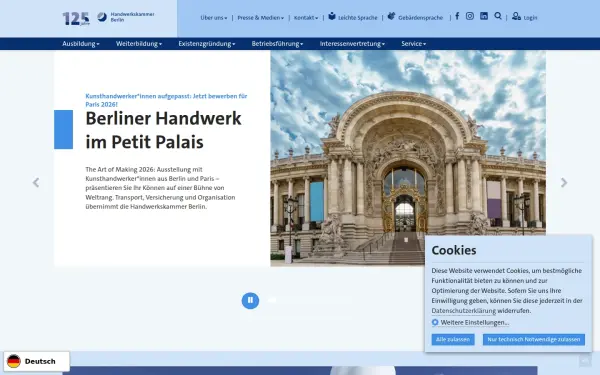
Task: Click the Login user icon
Action: coord(516,16)
